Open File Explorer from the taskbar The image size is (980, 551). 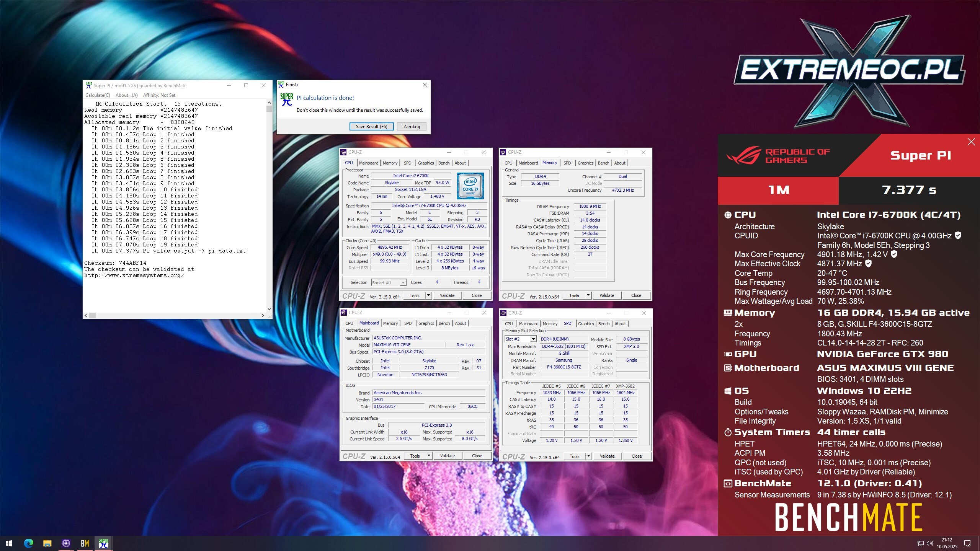tap(47, 543)
